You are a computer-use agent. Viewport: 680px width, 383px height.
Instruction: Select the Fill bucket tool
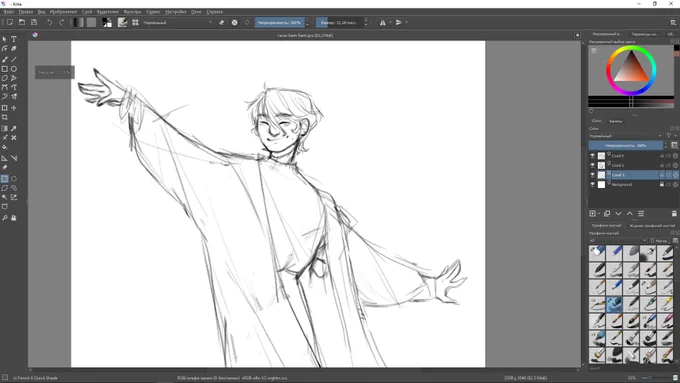coord(5,147)
